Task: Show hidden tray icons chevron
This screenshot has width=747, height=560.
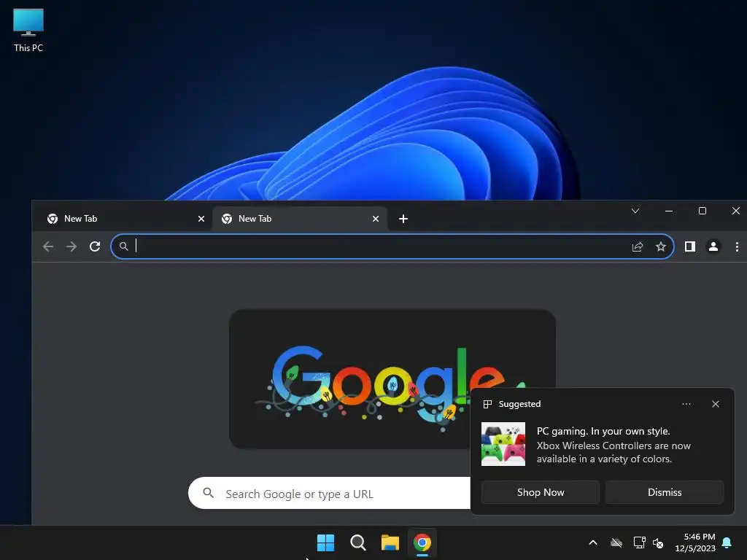Action: pos(592,542)
